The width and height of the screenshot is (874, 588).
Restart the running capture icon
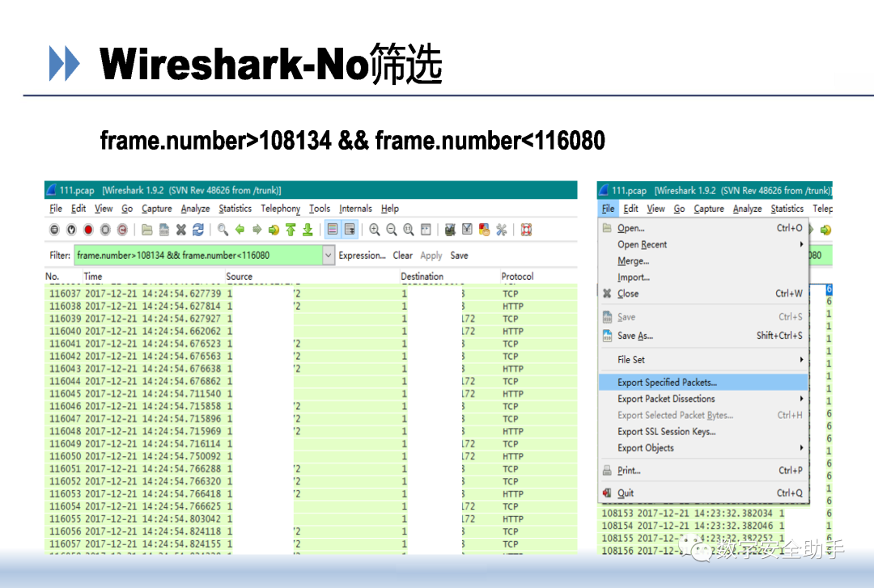pos(122,230)
